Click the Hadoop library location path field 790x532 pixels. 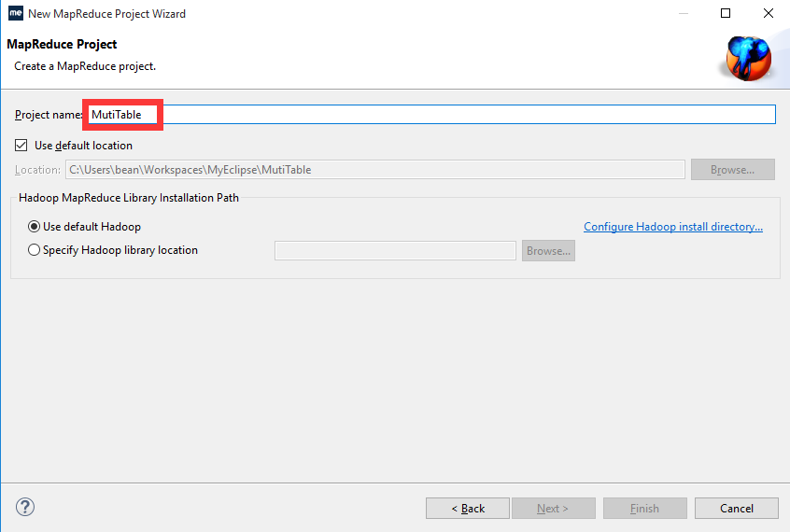pos(394,250)
